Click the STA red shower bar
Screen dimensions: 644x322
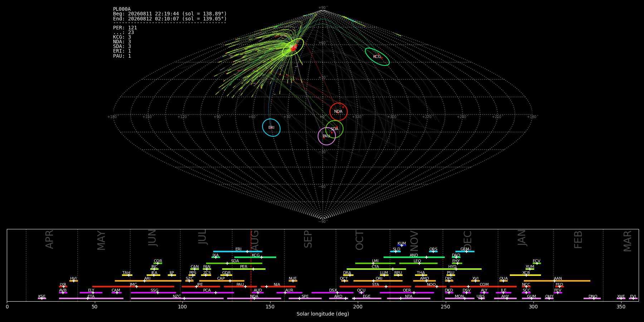coord(375,287)
